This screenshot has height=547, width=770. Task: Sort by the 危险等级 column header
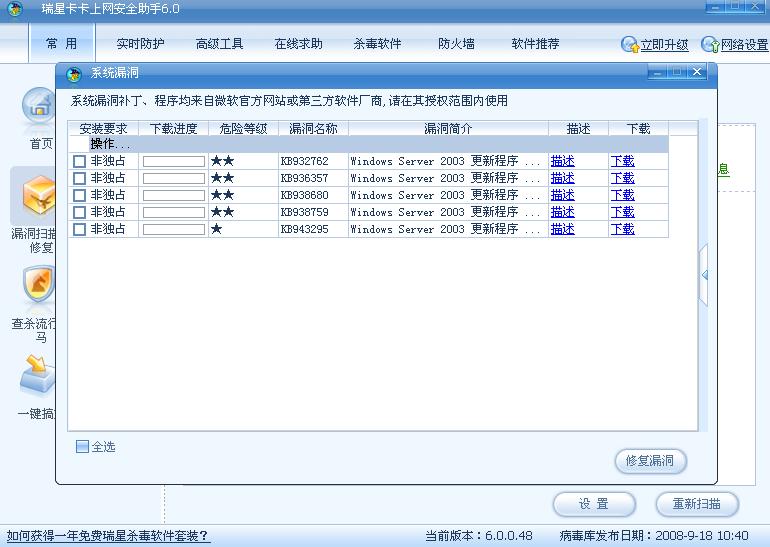(244, 129)
